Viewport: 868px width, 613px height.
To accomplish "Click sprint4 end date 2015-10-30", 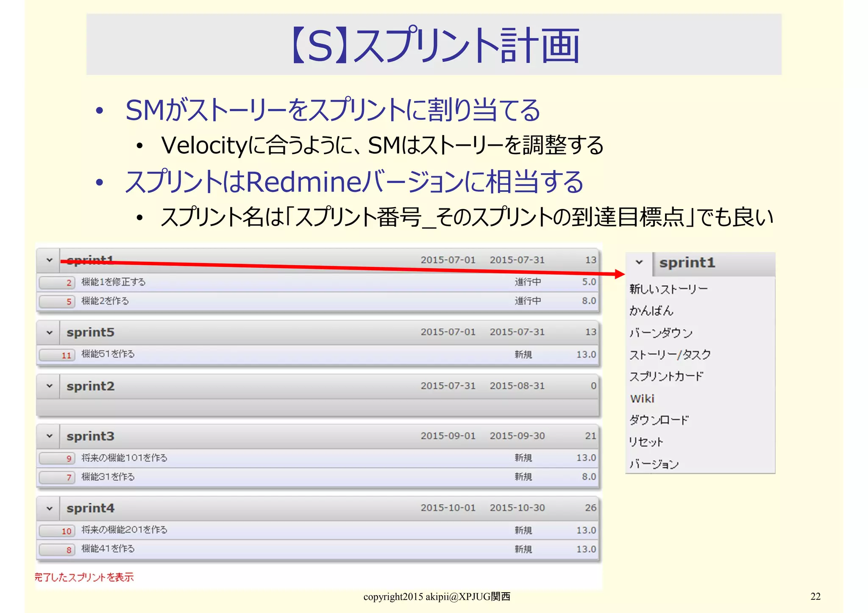I will point(517,508).
